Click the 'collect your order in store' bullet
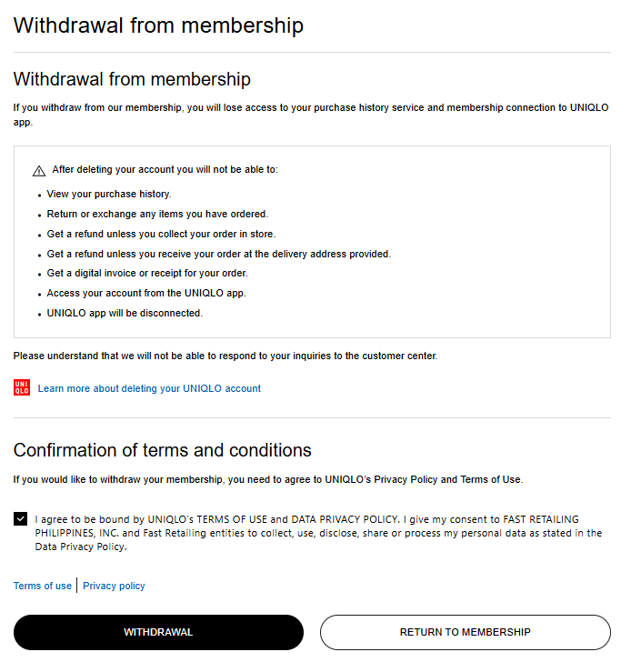This screenshot has height=672, width=631. (x=161, y=234)
